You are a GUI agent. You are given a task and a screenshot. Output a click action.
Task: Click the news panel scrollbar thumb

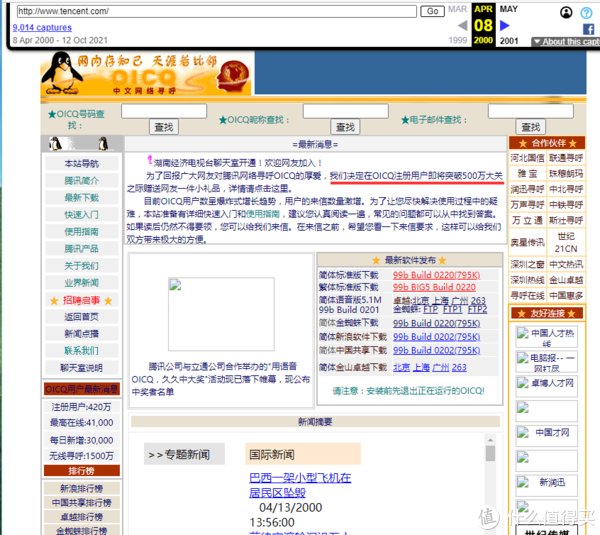490,453
